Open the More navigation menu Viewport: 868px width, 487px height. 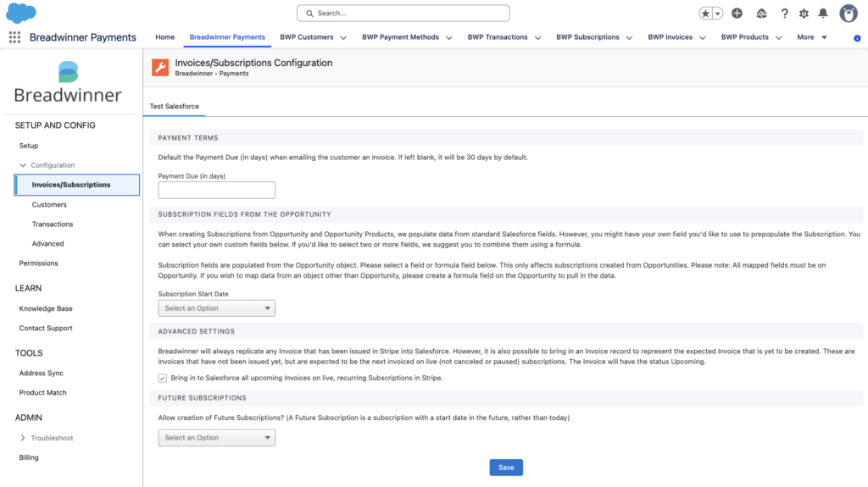(811, 37)
